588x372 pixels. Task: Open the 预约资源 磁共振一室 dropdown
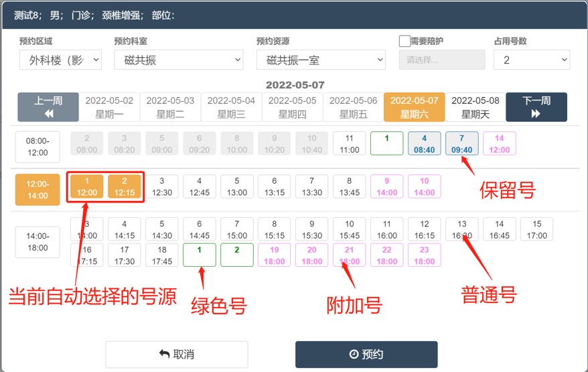321,60
